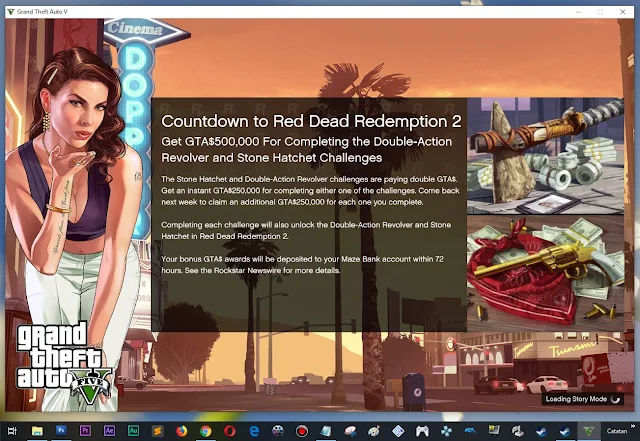The width and height of the screenshot is (640, 441).
Task: Click 'Rockstar Newswire' in the news text
Action: click(x=248, y=270)
